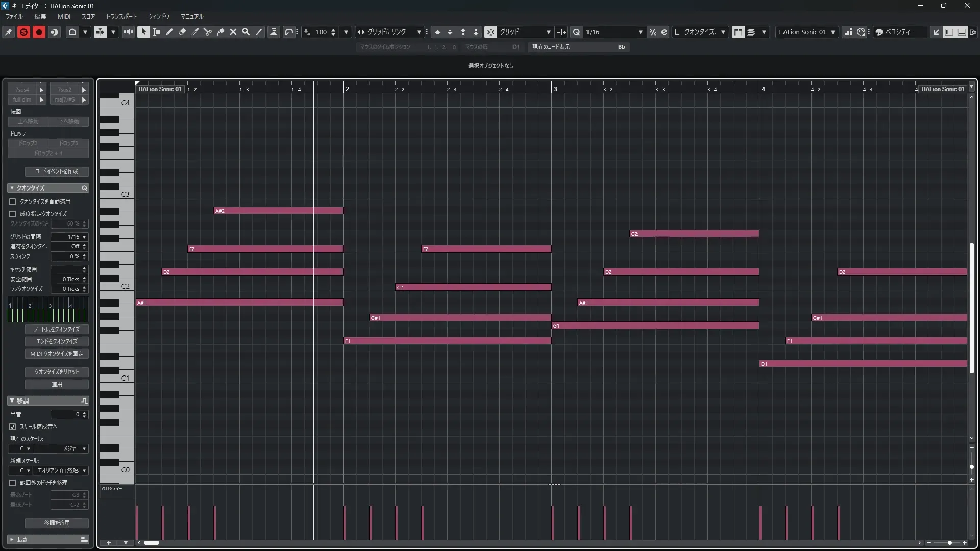Select the Mute X tool
This screenshot has height=551, width=980.
coord(233,32)
